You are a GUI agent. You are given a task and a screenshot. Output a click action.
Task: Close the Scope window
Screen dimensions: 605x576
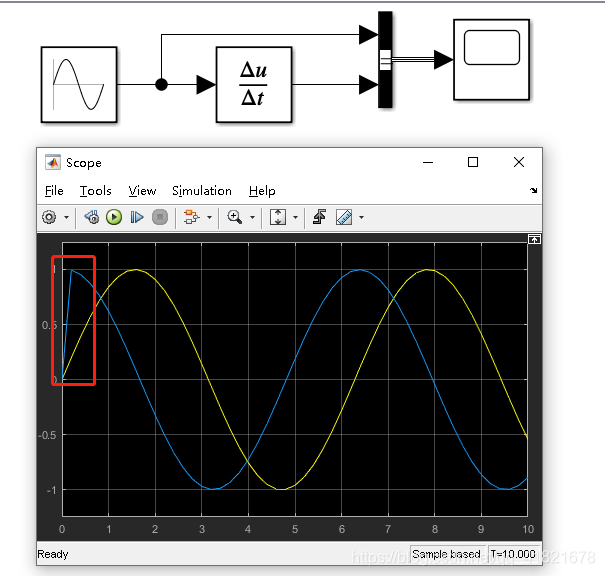(x=519, y=162)
